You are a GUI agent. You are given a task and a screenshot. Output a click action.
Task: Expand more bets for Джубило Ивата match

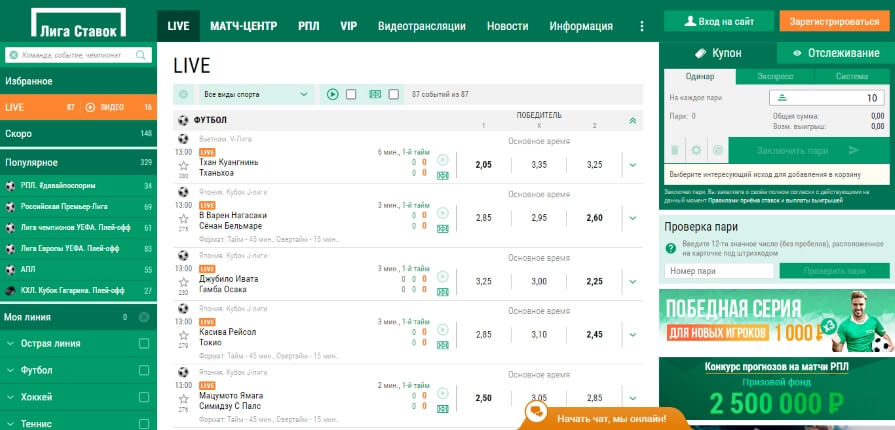(x=632, y=282)
